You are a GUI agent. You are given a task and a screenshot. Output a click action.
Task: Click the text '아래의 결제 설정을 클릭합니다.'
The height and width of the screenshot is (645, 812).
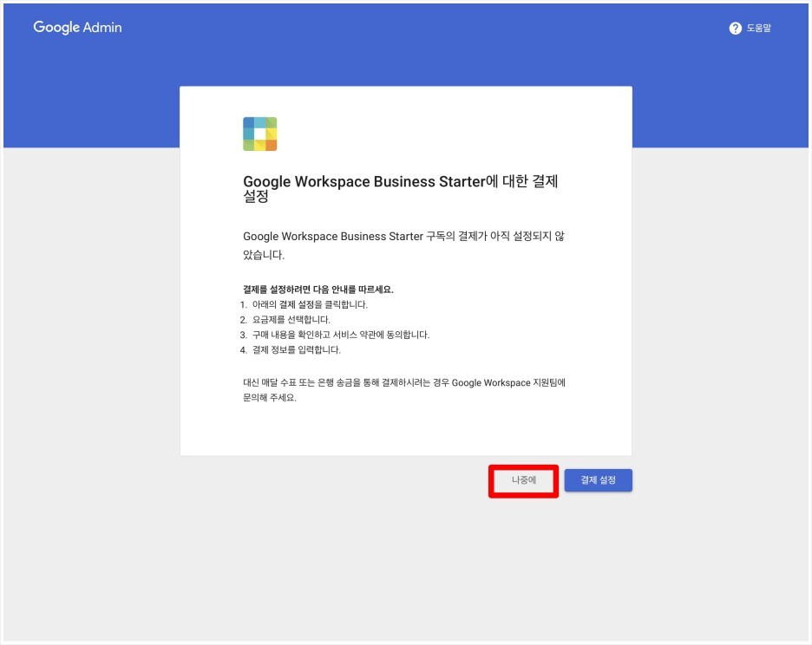point(310,304)
